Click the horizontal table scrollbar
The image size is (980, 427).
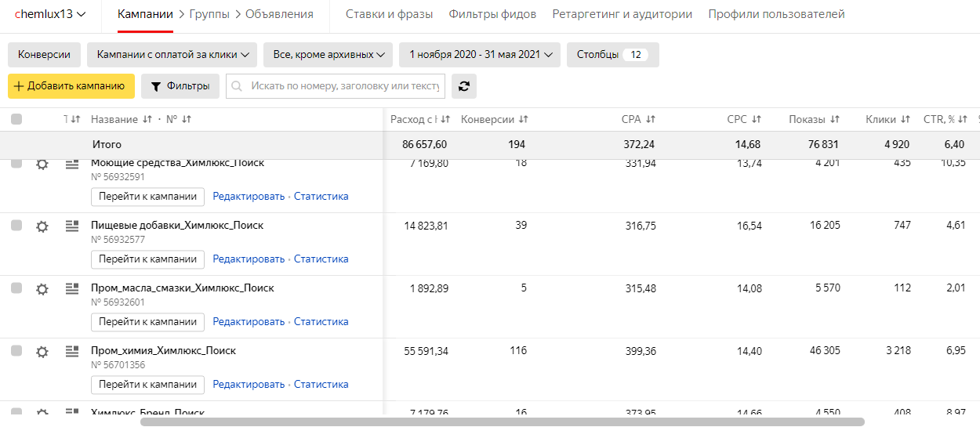[x=503, y=422]
